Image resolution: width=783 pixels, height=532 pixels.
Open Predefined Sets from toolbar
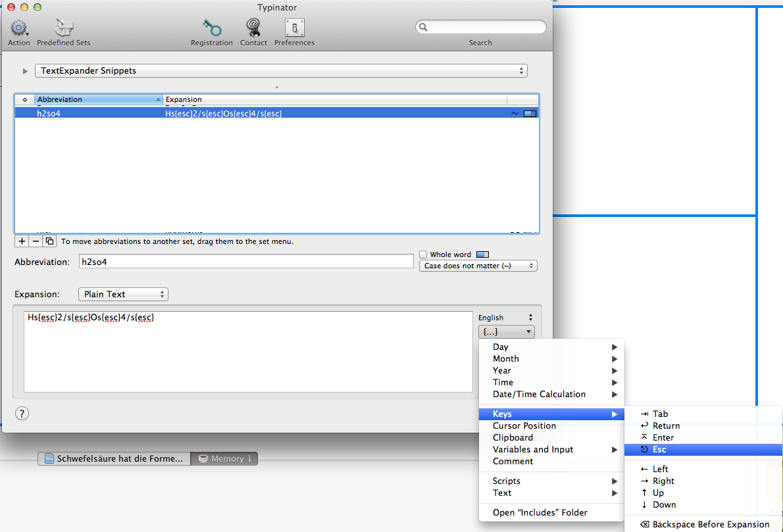pyautogui.click(x=64, y=28)
